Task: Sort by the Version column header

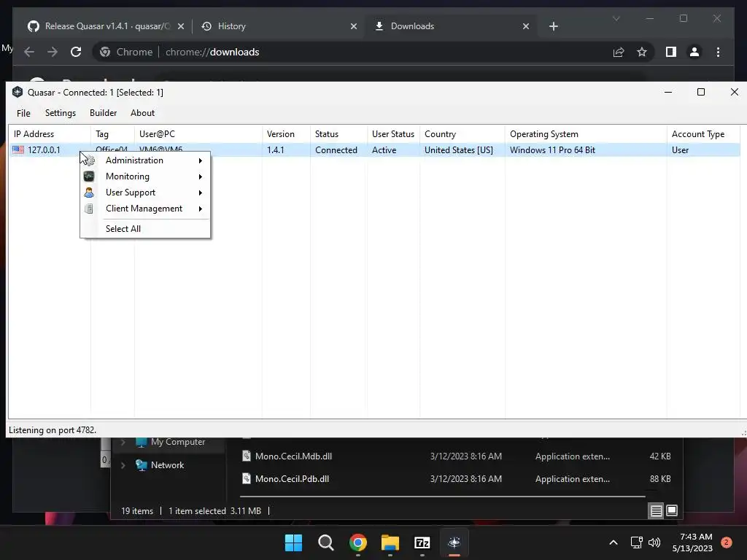Action: (x=286, y=134)
